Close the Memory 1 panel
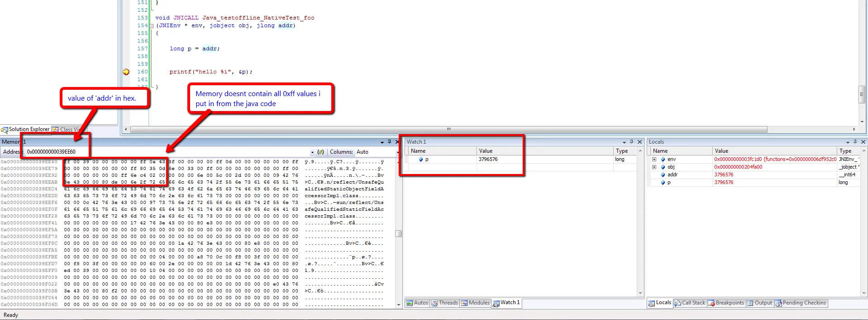Screen dimensions: 868x320 pyautogui.click(x=397, y=142)
